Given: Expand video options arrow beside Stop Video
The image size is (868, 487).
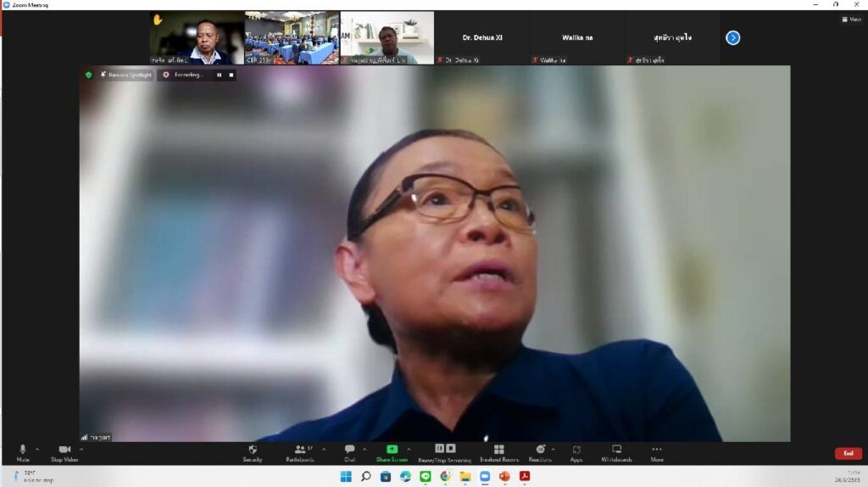Looking at the screenshot, I should pyautogui.click(x=81, y=450).
